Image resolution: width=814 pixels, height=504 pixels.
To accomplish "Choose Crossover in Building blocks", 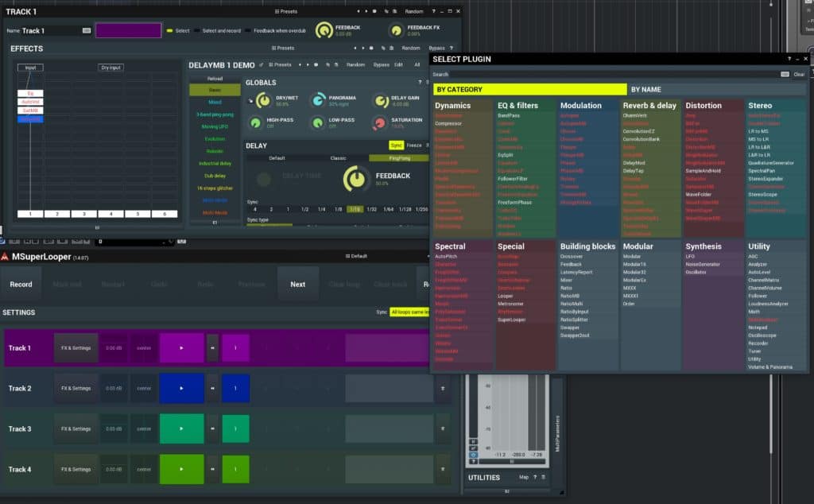I will pyautogui.click(x=571, y=257).
